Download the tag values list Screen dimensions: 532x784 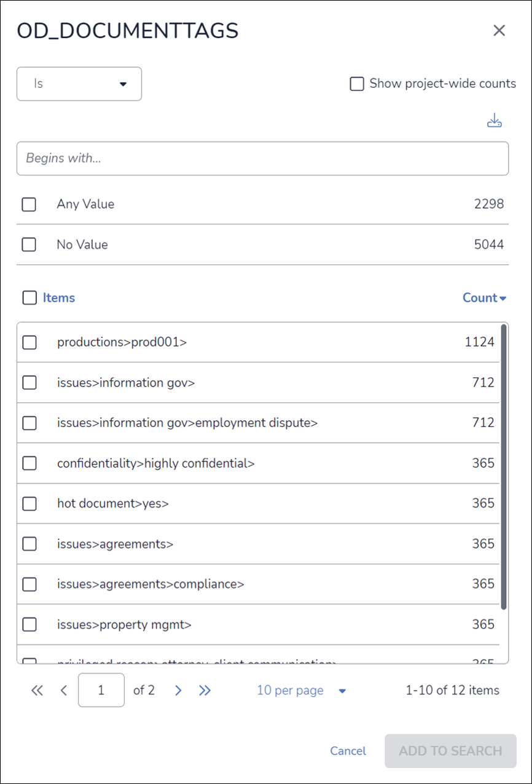click(x=495, y=121)
